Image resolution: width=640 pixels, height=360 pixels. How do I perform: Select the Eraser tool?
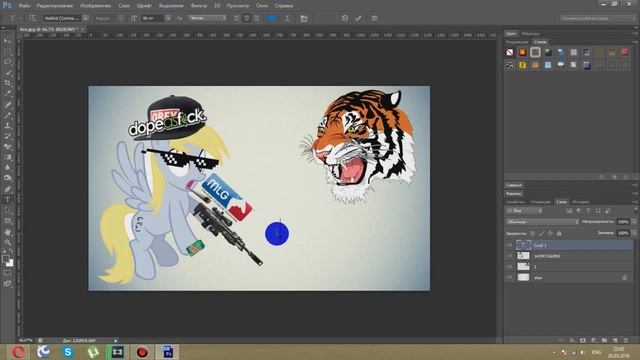7,147
